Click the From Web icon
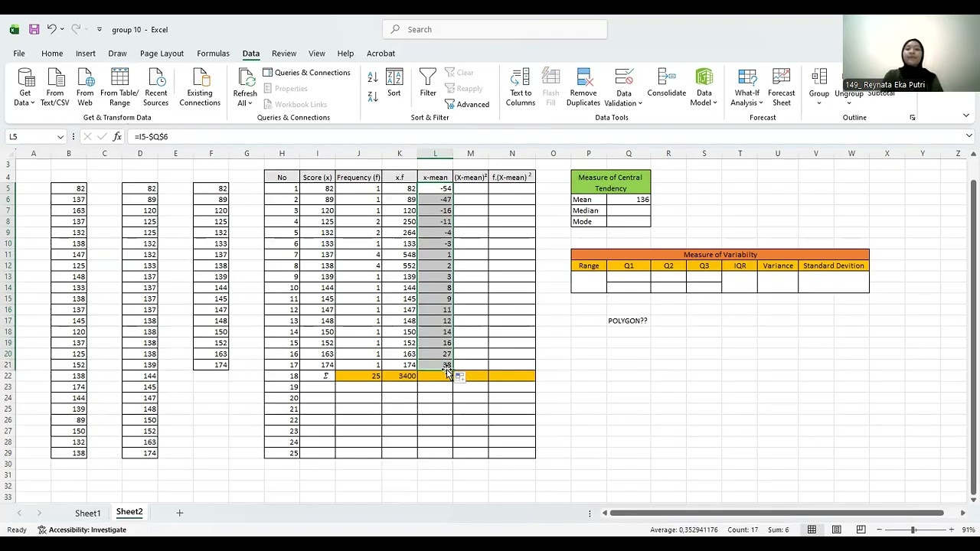Image resolution: width=980 pixels, height=551 pixels. [85, 87]
